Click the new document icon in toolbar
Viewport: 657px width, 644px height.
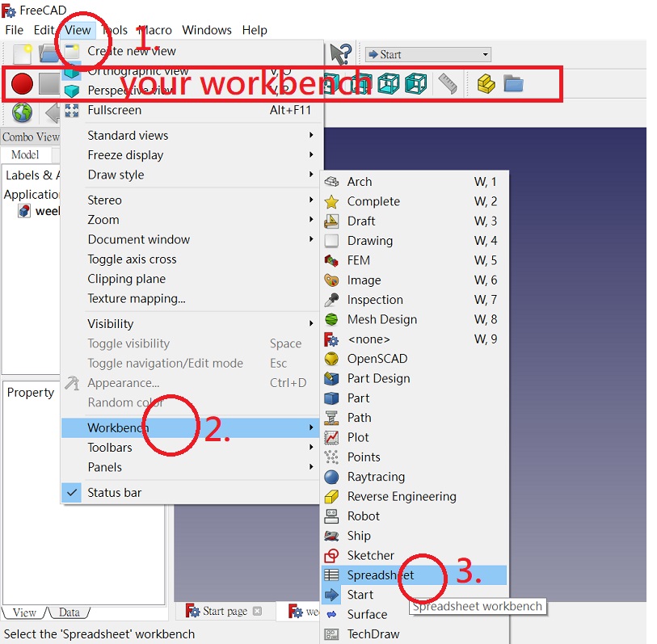click(x=22, y=54)
